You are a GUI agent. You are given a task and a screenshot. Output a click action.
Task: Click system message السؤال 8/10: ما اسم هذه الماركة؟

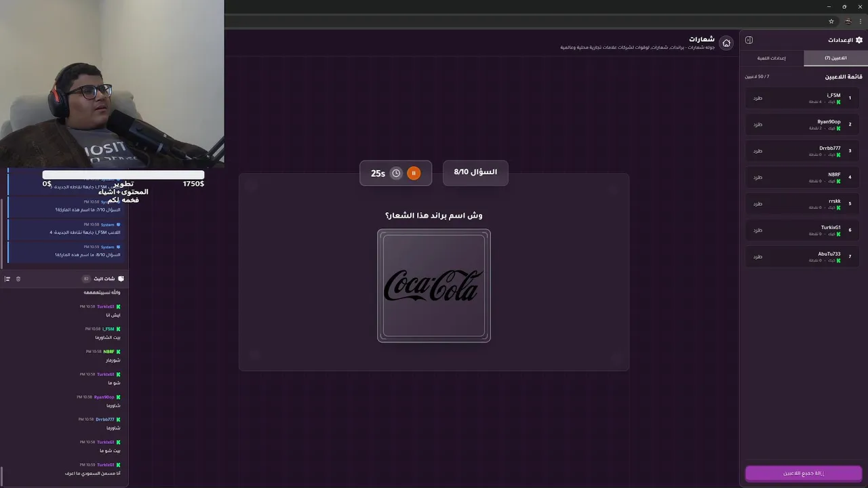click(87, 255)
